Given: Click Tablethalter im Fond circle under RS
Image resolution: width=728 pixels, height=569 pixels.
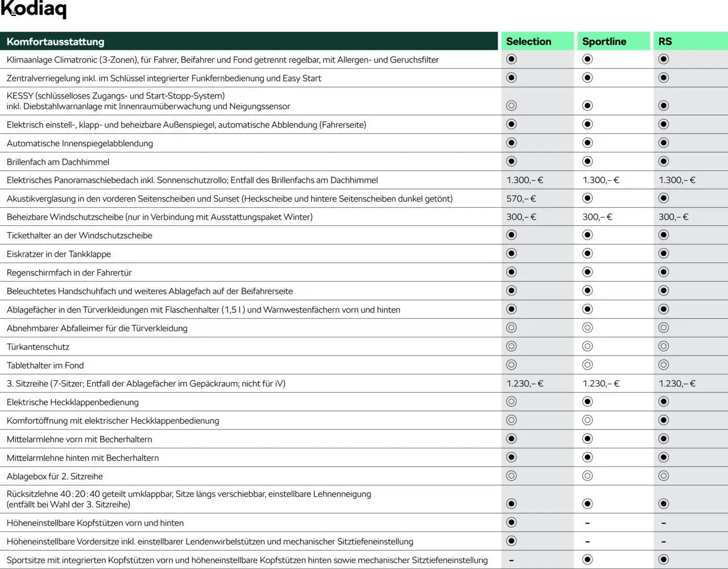Looking at the screenshot, I should point(663,365).
